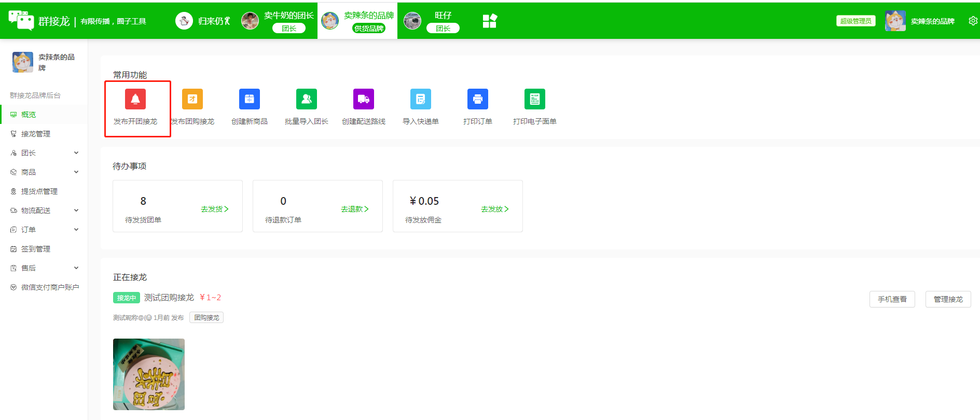Open the 接龙管理 menu item

44,134
